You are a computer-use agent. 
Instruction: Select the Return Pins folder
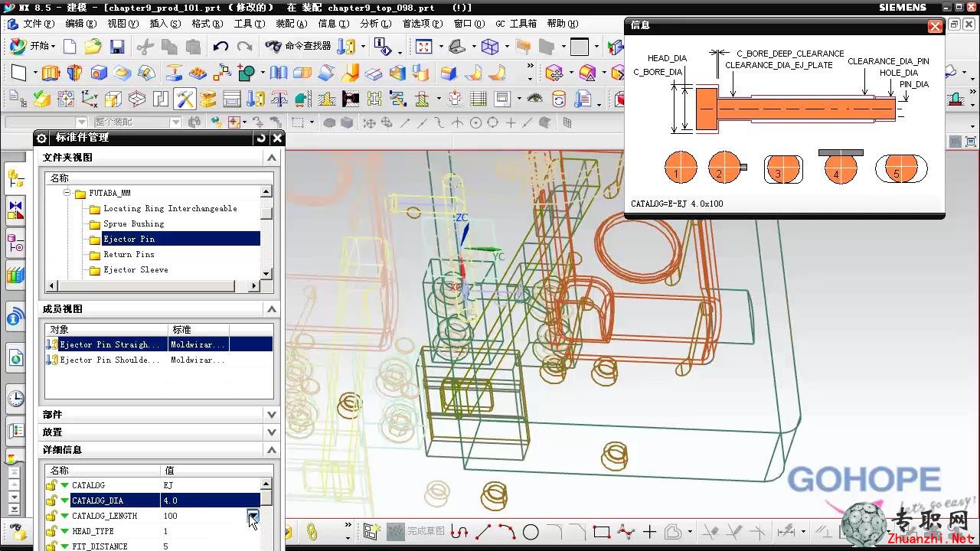(x=129, y=255)
